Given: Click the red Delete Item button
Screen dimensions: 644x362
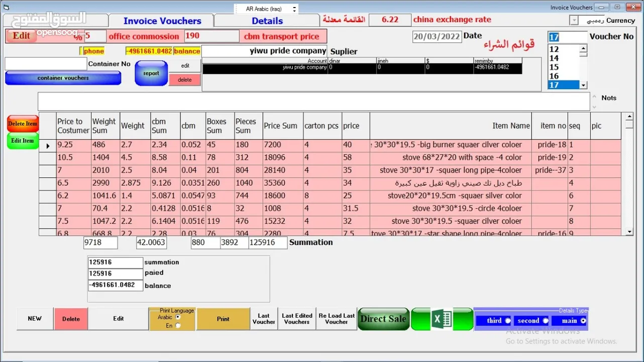Looking at the screenshot, I should [x=23, y=124].
